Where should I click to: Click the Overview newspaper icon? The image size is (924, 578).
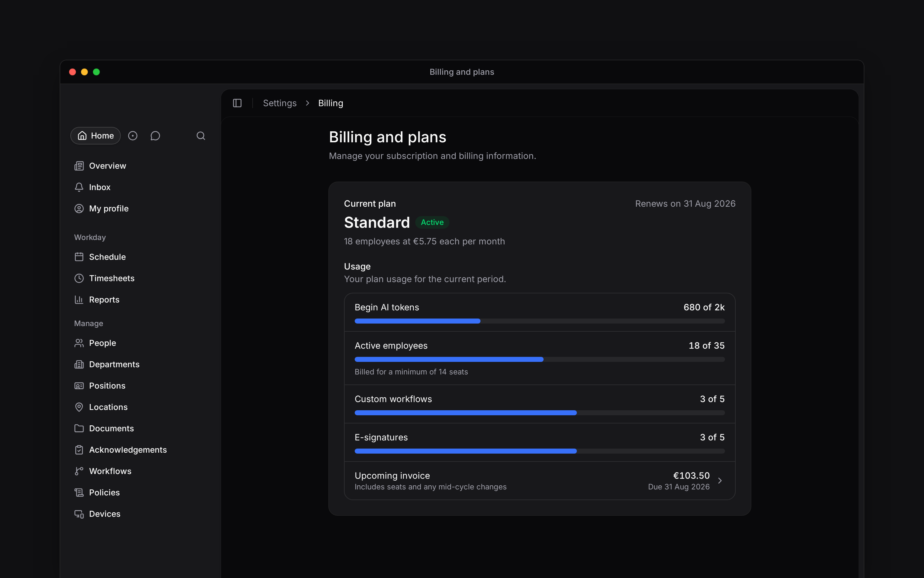pyautogui.click(x=79, y=166)
